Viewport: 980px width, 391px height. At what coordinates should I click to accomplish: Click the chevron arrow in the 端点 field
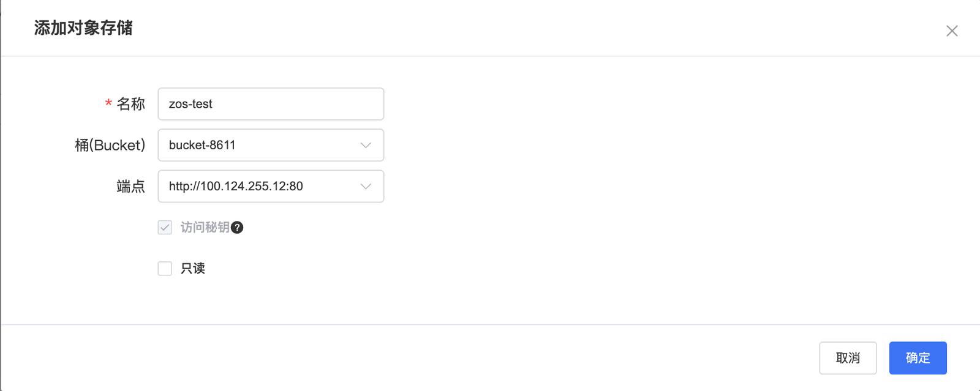(x=366, y=186)
